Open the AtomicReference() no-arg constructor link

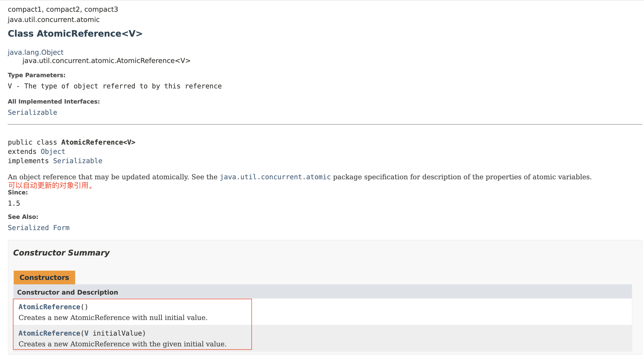(49, 307)
